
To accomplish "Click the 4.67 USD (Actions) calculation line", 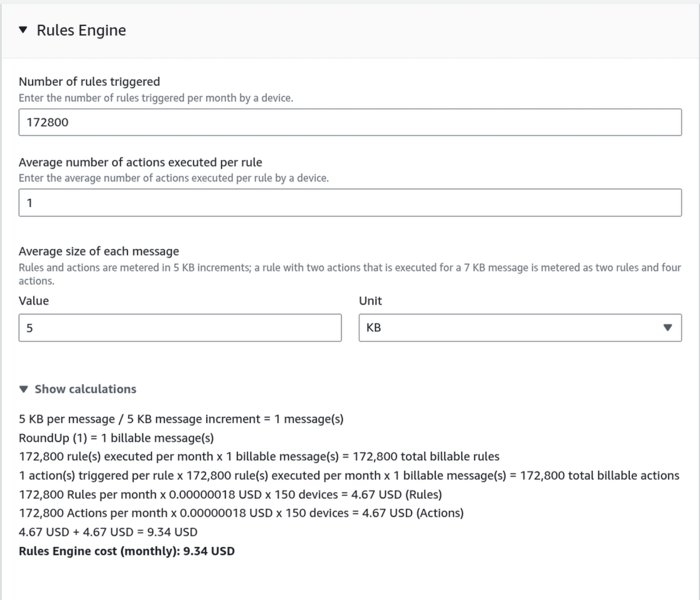I will pyautogui.click(x=241, y=512).
